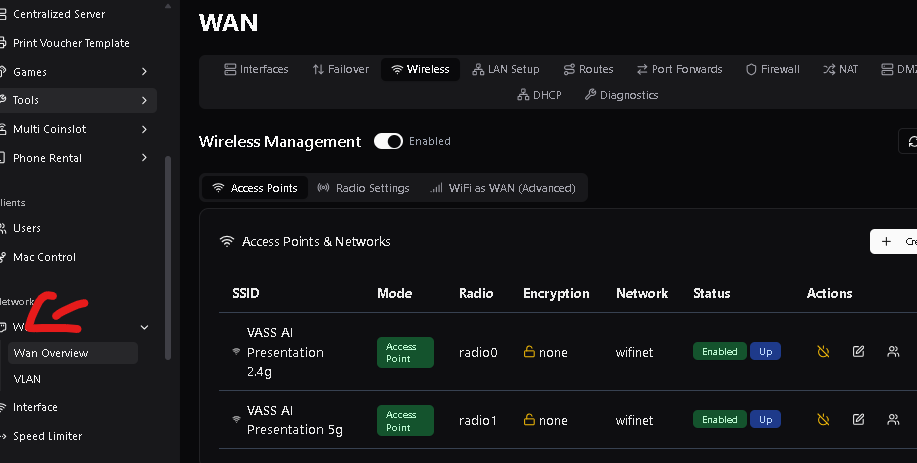Image resolution: width=917 pixels, height=463 pixels.
Task: Click Up badge in radio0 row
Action: [765, 351]
